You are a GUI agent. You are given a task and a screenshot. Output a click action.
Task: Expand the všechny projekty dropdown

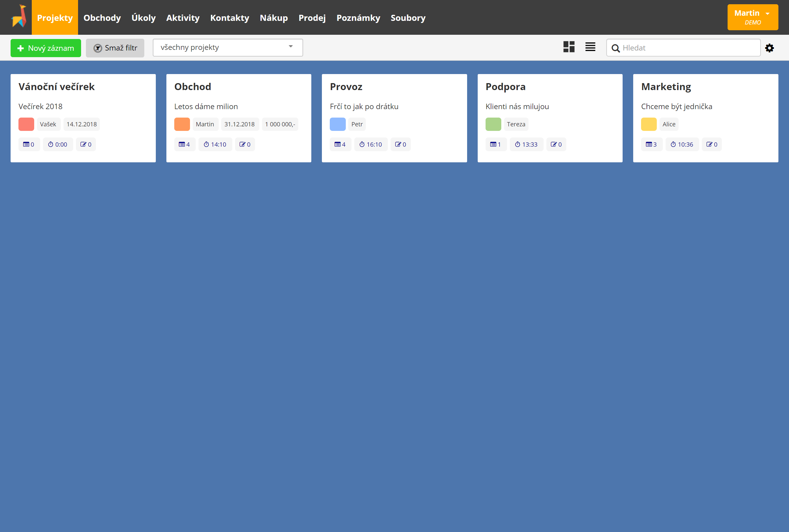[290, 47]
